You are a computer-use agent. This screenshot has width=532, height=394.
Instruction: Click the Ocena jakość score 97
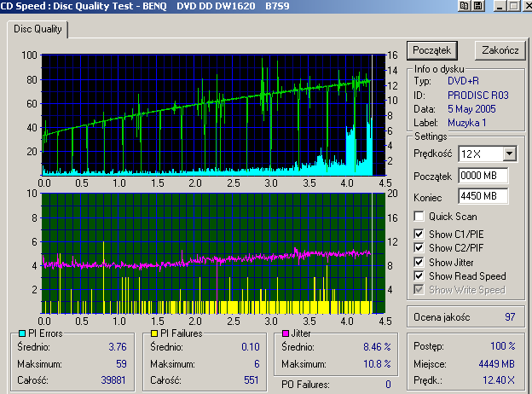pyautogui.click(x=510, y=317)
